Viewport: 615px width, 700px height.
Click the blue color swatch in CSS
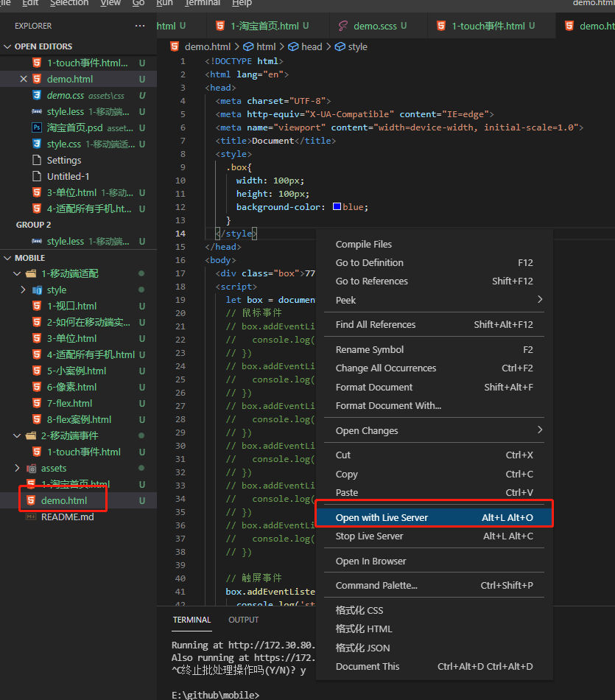[337, 207]
